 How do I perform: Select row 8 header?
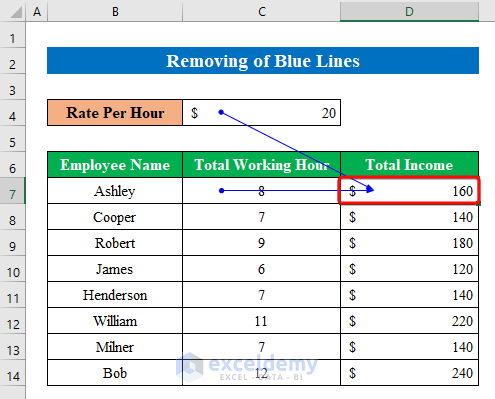tap(12, 217)
